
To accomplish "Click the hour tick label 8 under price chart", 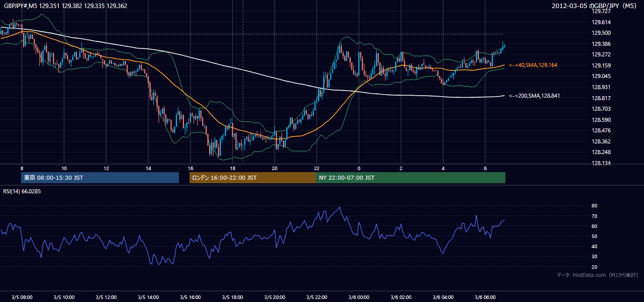I will click(x=22, y=168).
